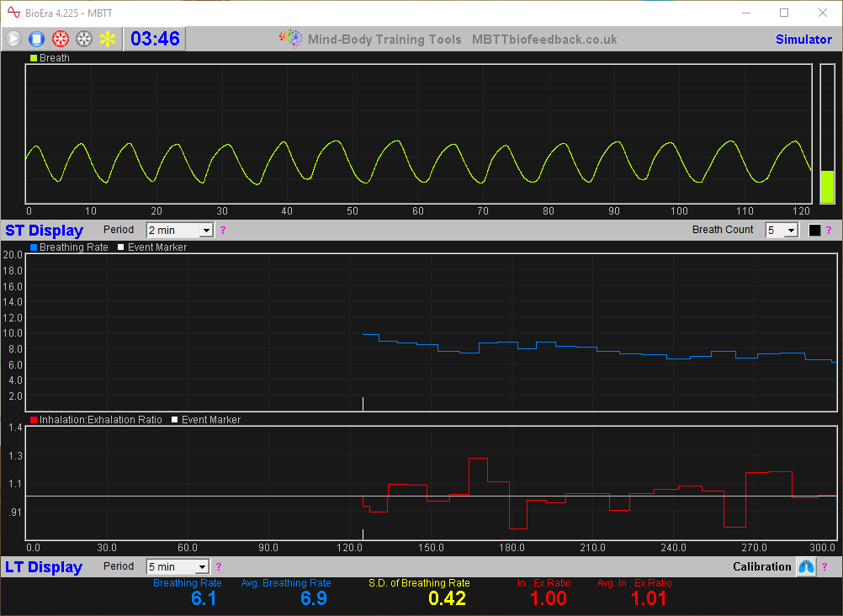Viewport: 843px width, 616px height.
Task: Click the MBTTbiofeedback.co.uk text
Action: tap(543, 39)
